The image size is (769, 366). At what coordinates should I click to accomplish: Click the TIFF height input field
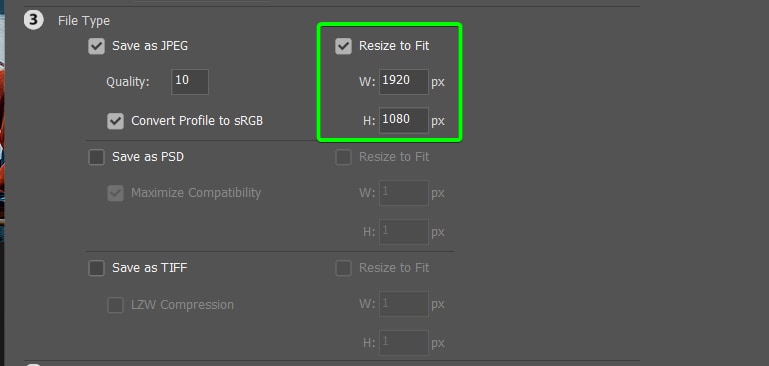404,343
